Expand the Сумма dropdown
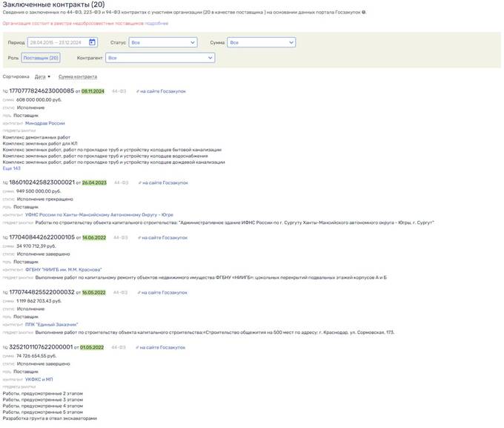The width and height of the screenshot is (504, 428). (261, 43)
